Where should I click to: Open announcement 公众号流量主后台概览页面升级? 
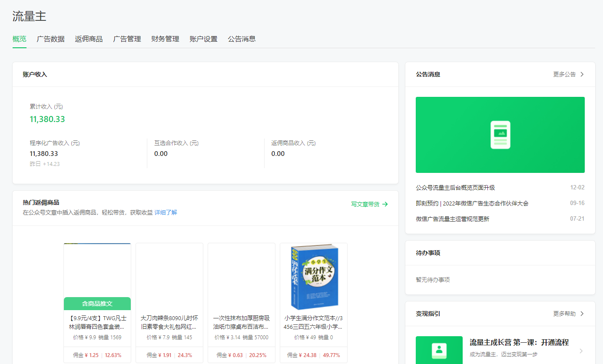455,188
